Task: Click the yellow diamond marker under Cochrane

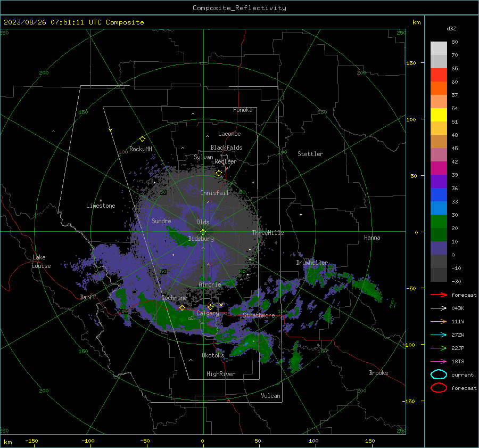Action: 182,307
